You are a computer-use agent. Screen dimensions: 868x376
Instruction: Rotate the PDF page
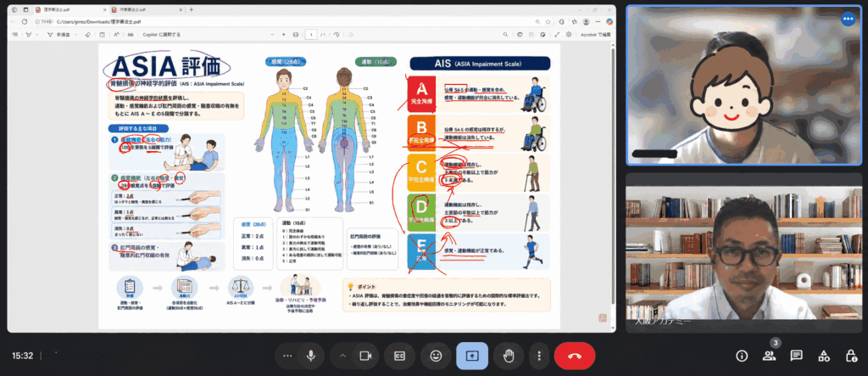(x=336, y=35)
